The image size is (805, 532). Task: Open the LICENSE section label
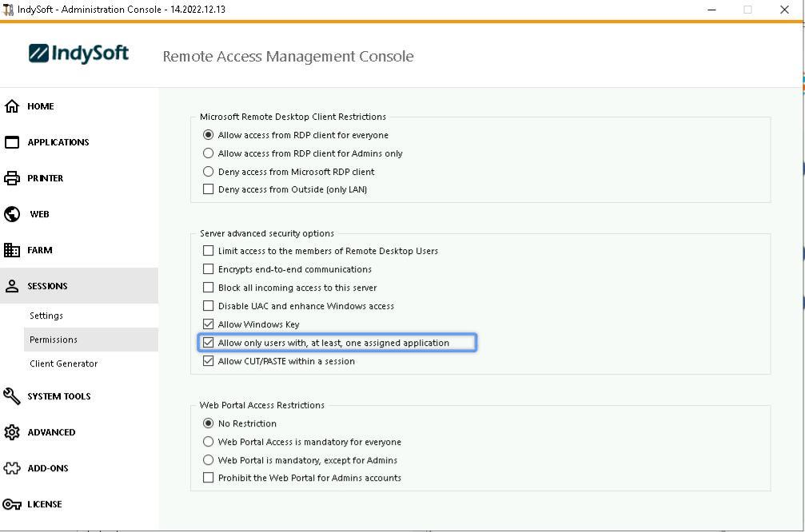[45, 504]
